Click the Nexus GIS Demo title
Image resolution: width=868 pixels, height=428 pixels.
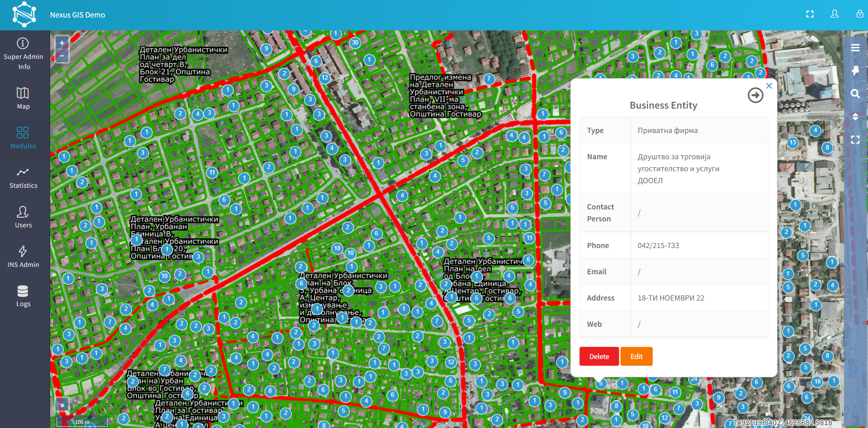(x=78, y=15)
